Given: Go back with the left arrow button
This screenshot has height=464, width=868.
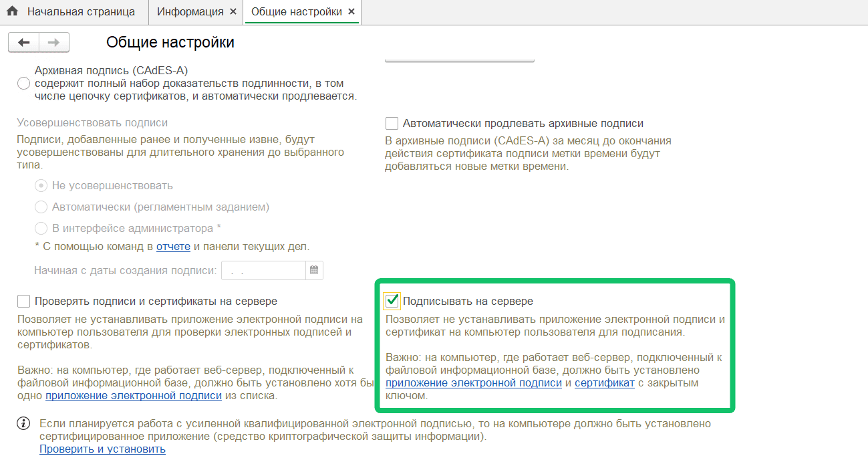Looking at the screenshot, I should (24, 43).
